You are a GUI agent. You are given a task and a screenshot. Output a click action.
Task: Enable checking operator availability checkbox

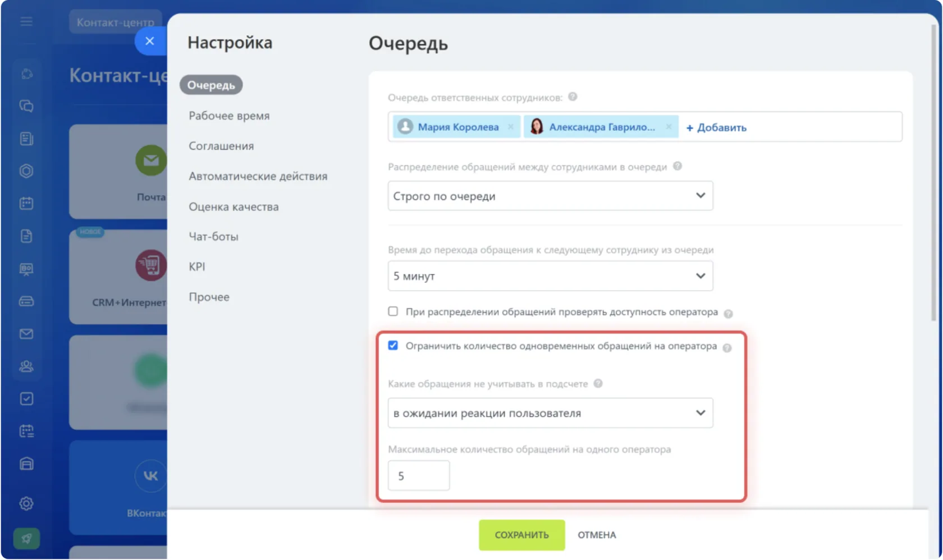(393, 311)
